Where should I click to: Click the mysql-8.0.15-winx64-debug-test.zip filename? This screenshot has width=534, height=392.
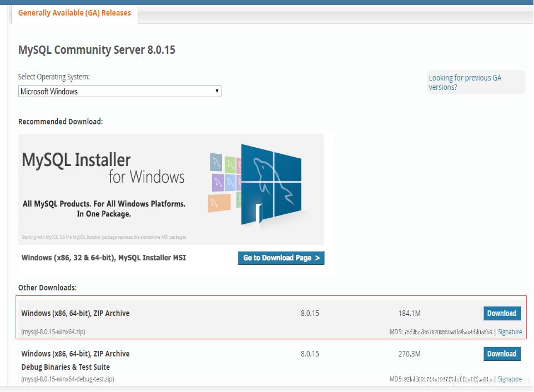(67, 379)
